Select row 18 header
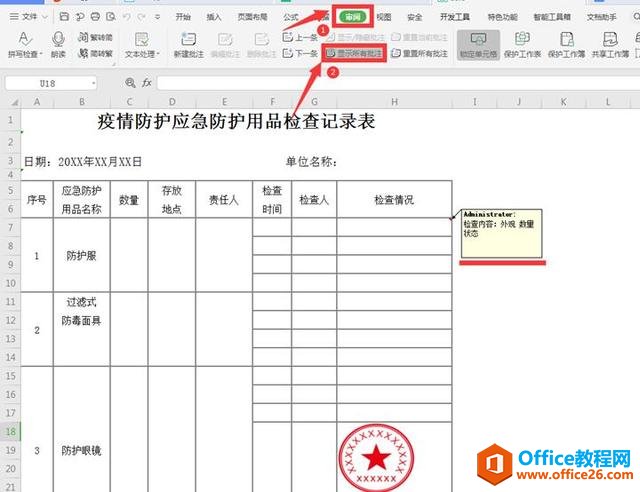Image resolution: width=640 pixels, height=492 pixels. tap(11, 432)
